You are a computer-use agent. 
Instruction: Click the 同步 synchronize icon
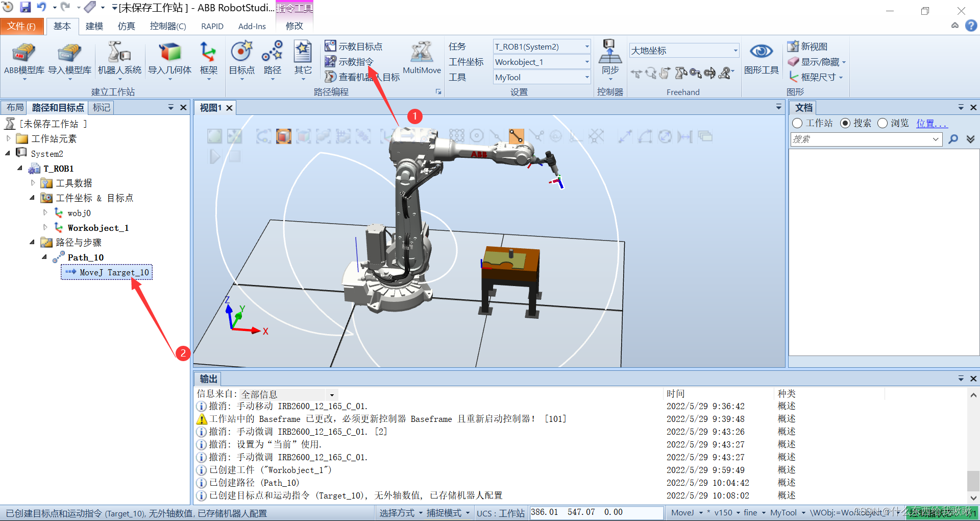coord(610,59)
